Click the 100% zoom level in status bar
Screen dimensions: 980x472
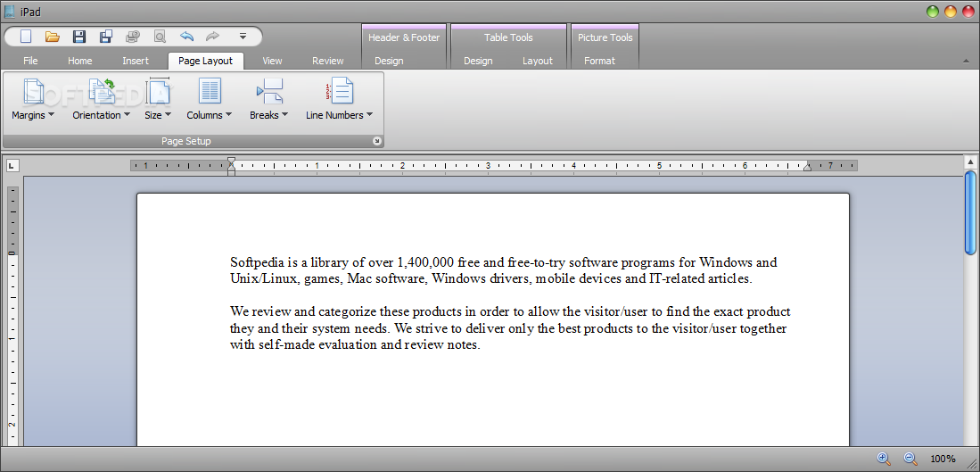pyautogui.click(x=943, y=459)
